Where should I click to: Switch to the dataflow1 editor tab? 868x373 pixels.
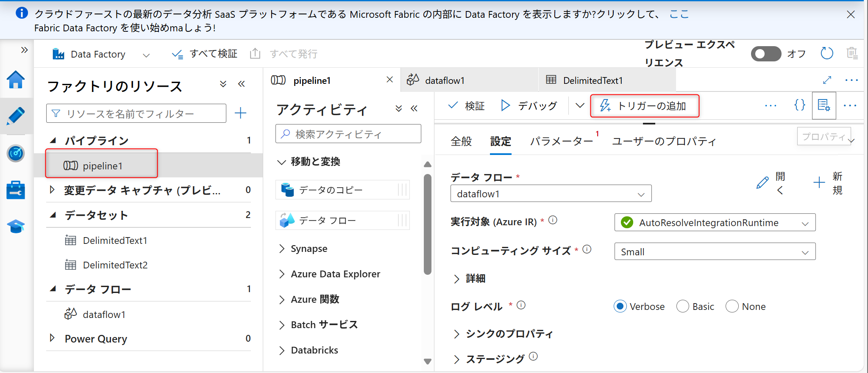445,80
